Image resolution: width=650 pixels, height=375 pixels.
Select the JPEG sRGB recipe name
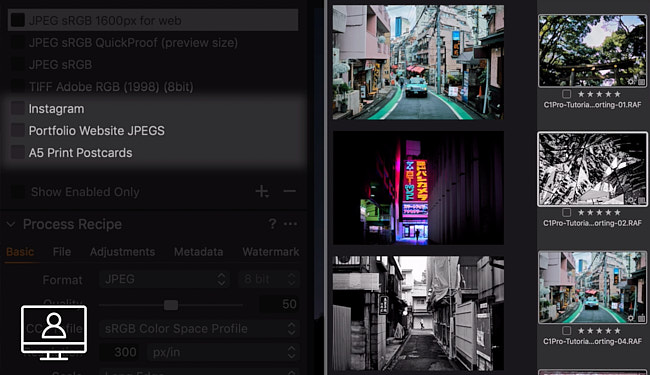tap(61, 64)
